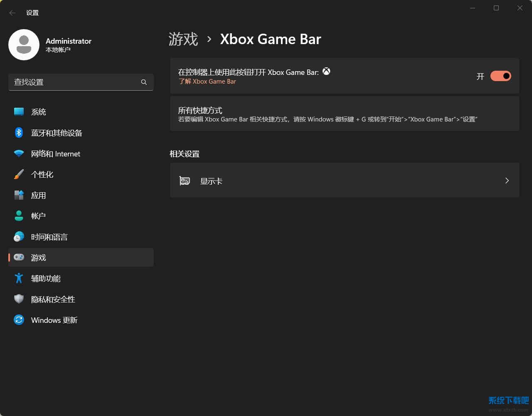Click the System monitor icon in sidebar
Viewport: 532px width, 416px height.
point(19,111)
